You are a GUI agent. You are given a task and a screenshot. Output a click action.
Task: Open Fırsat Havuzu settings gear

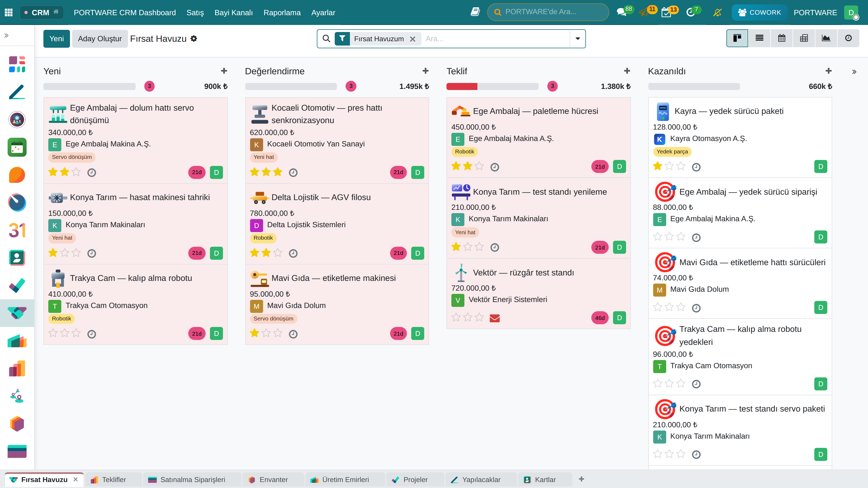pos(194,39)
